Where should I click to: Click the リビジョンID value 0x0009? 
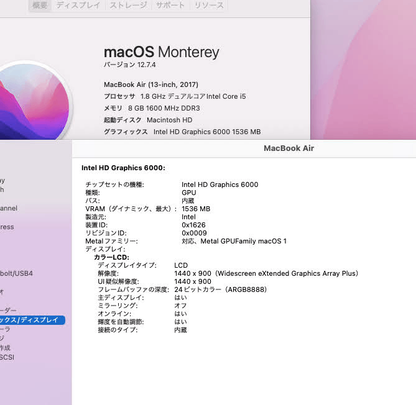(194, 233)
